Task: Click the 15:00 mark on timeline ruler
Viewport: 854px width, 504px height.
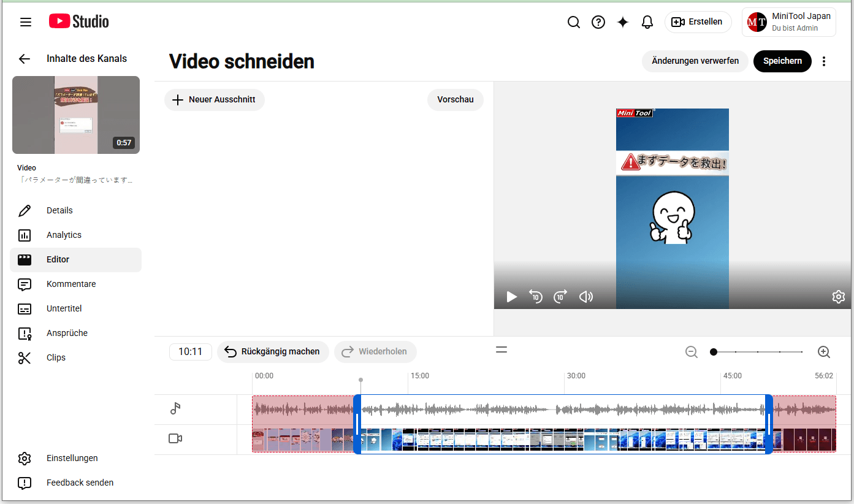Action: 420,376
